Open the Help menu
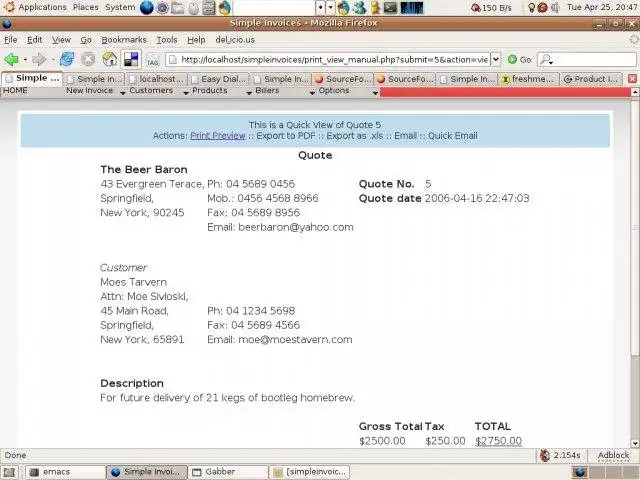The height and width of the screenshot is (480, 640). (196, 40)
